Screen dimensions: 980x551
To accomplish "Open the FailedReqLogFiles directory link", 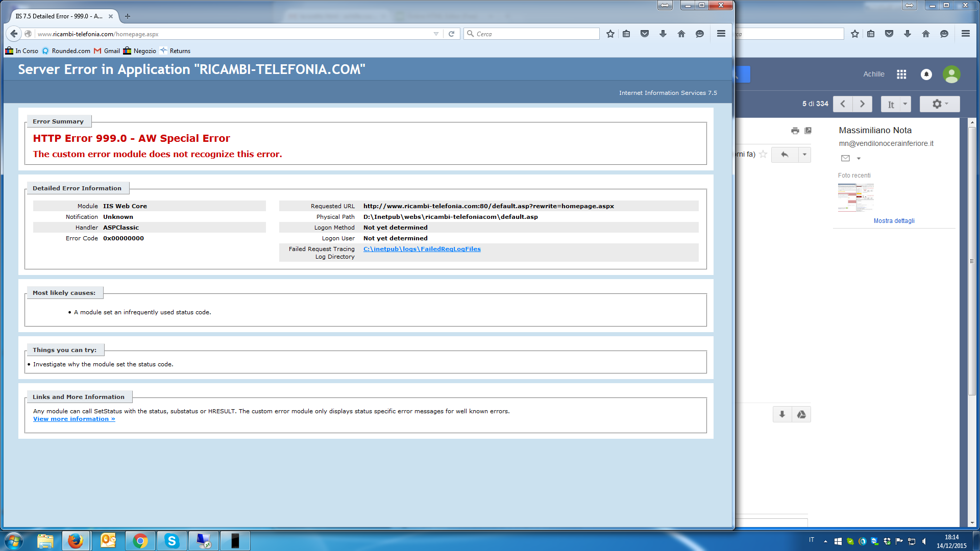I will click(x=422, y=249).
